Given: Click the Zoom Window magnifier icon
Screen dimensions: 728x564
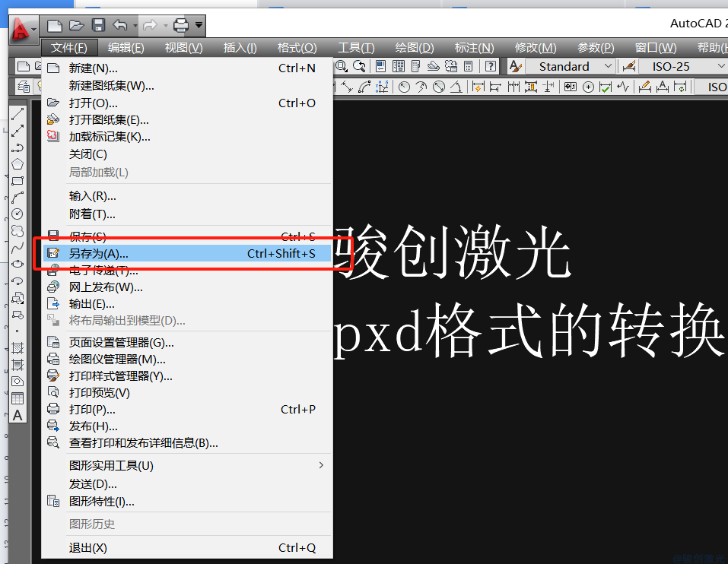Looking at the screenshot, I should click(342, 66).
